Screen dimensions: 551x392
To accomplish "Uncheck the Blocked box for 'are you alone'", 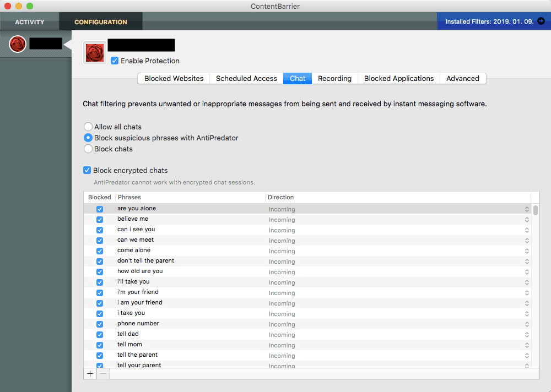I will point(100,209).
